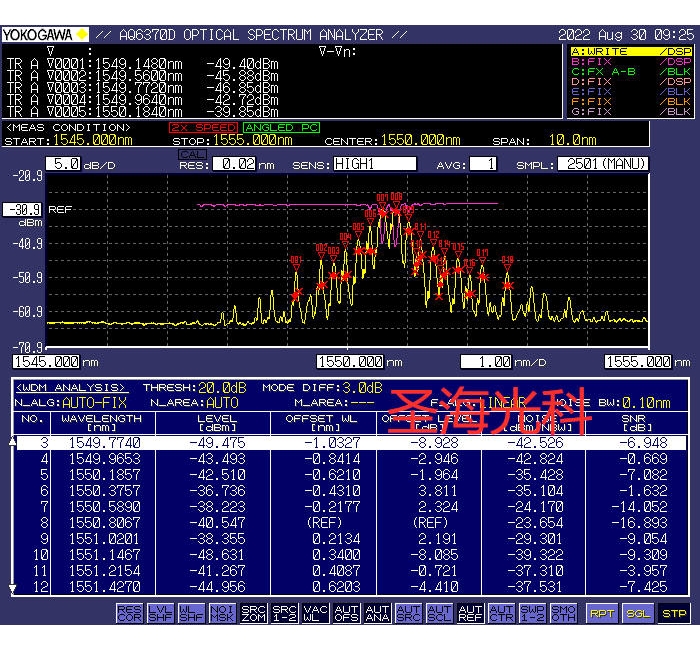Click the RES COR status icon
Screen dimensions: 700x650
click(x=129, y=612)
